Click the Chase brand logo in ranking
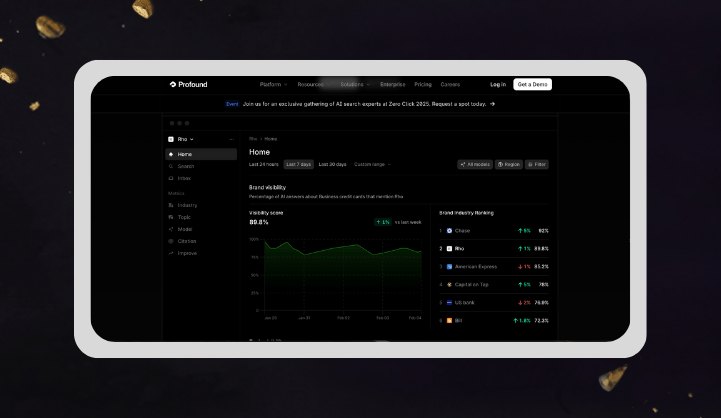Image resolution: width=721 pixels, height=418 pixels. pos(450,231)
